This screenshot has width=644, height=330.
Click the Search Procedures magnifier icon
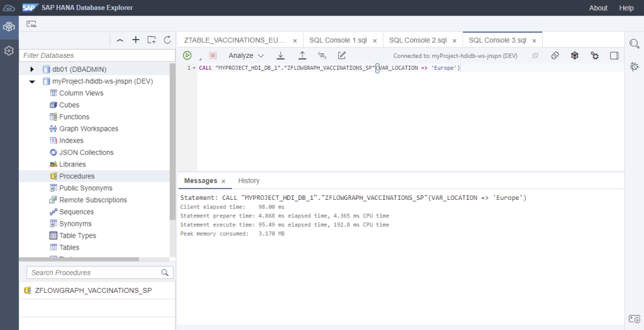pyautogui.click(x=165, y=273)
